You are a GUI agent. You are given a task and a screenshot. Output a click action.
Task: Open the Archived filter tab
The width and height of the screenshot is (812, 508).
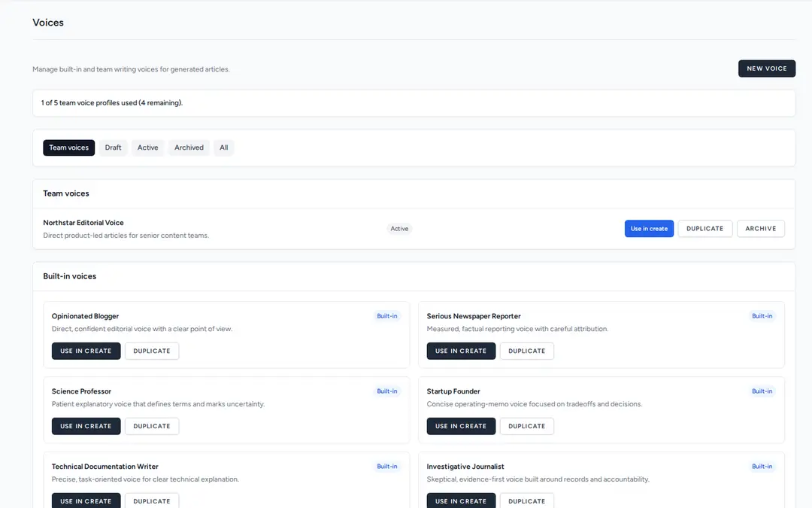(x=189, y=148)
